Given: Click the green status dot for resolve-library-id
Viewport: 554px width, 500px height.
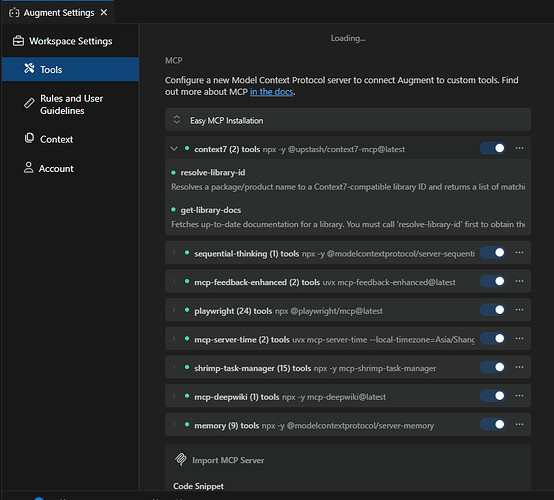Looking at the screenshot, I should [x=173, y=172].
